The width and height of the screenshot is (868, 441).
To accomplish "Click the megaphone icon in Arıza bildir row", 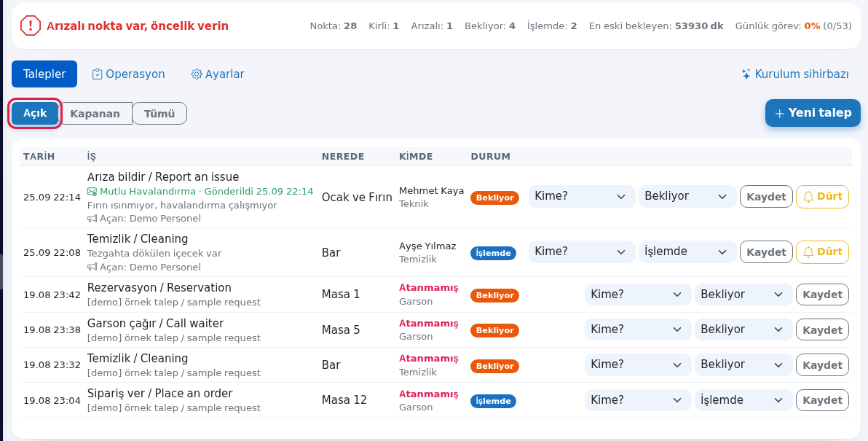I will pyautogui.click(x=92, y=218).
